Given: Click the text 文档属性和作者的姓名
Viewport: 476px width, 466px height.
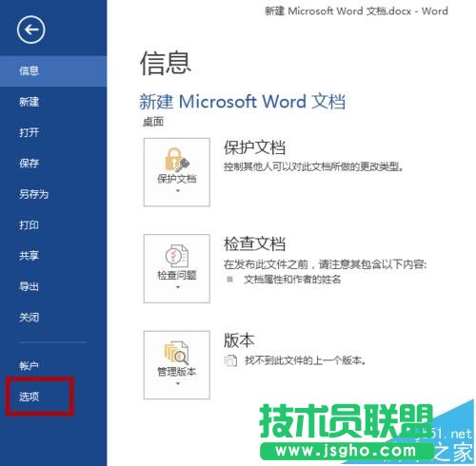Looking at the screenshot, I should (x=292, y=280).
